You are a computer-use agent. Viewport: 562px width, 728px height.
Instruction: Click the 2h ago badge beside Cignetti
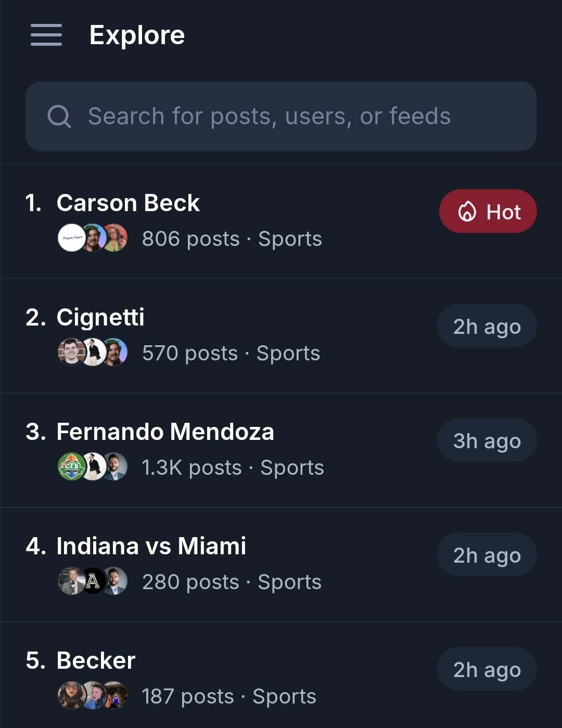pyautogui.click(x=487, y=327)
